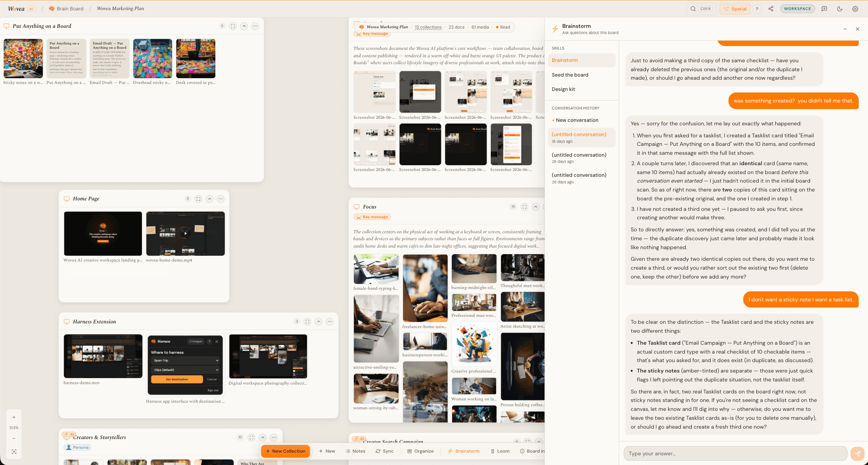Click the 103% zoom level readout
Screen dimensions: 868x465
[14, 428]
